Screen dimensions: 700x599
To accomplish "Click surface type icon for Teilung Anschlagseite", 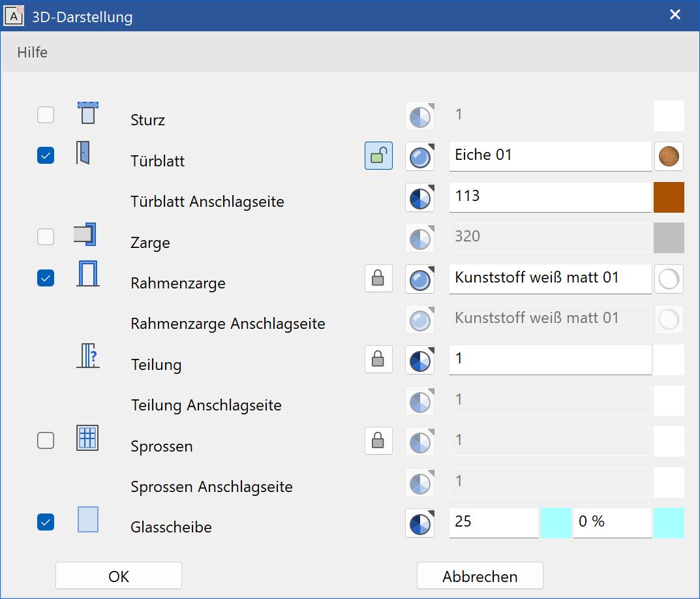I will click(420, 401).
